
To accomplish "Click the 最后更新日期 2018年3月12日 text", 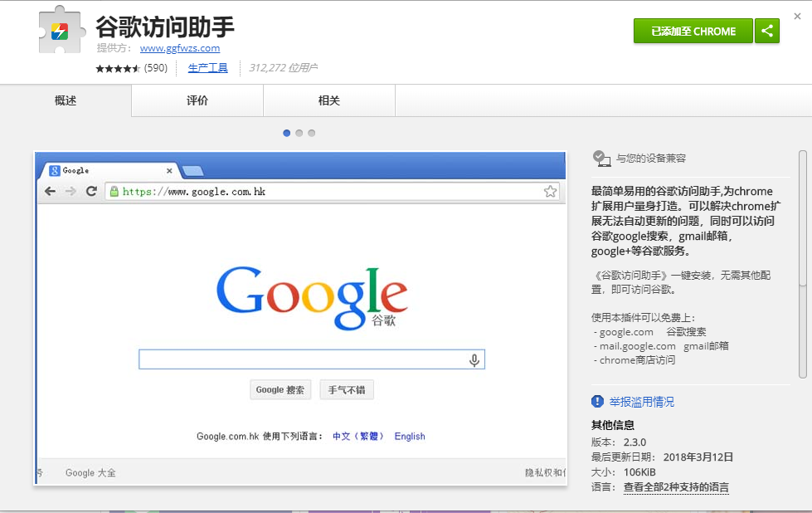I will (663, 457).
